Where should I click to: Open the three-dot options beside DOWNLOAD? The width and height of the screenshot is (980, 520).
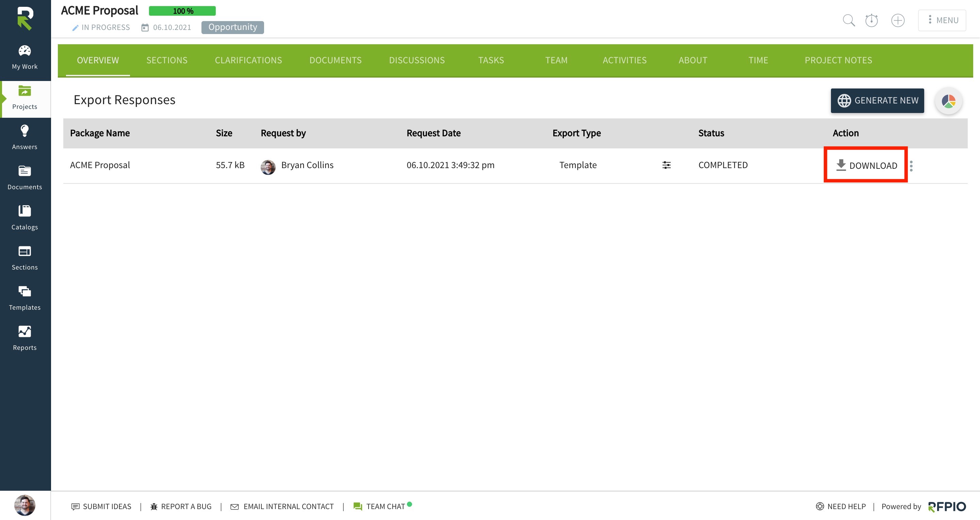[911, 166]
